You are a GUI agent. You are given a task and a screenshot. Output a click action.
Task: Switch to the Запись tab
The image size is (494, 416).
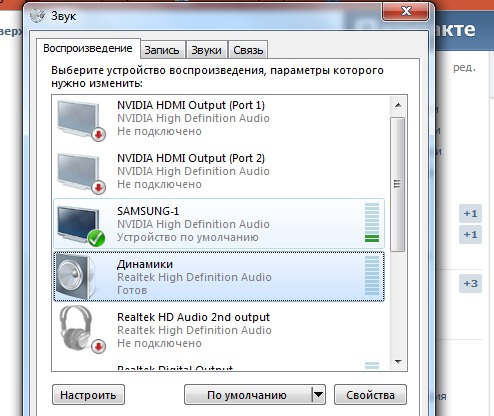[x=162, y=50]
